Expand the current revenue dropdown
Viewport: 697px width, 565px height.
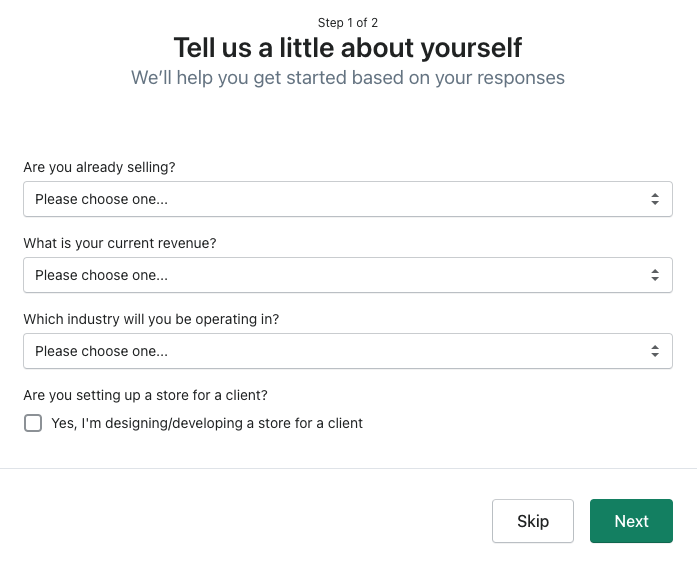coord(347,275)
